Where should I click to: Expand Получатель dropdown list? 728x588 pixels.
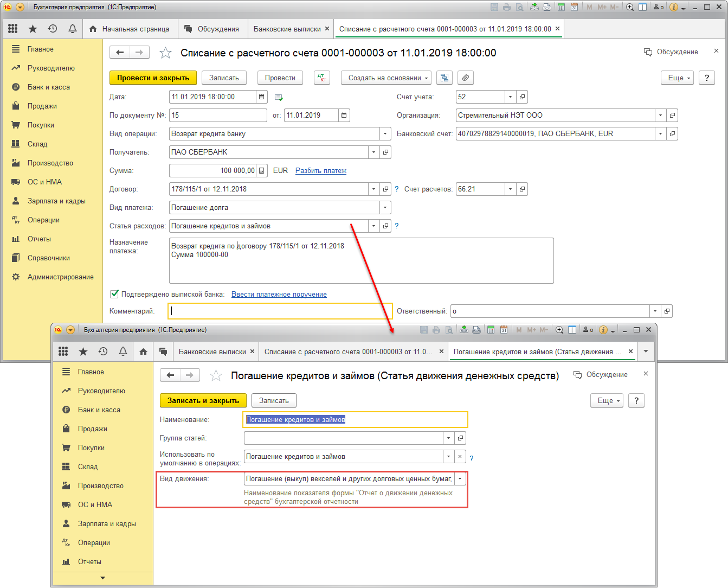coord(373,152)
